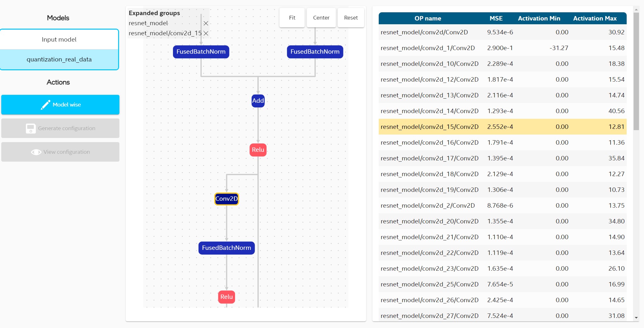
Task: Sort table by OP name header
Action: pos(428,18)
